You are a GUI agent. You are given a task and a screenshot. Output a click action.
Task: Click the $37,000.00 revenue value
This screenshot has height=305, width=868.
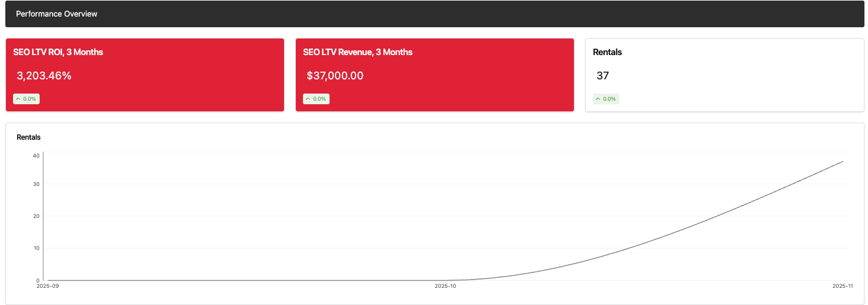pos(335,76)
